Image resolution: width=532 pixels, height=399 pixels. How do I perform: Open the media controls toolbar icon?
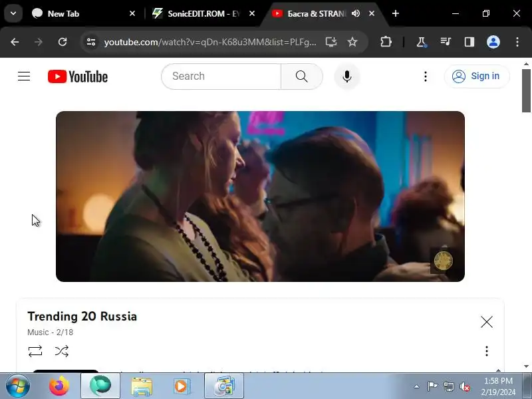point(446,42)
